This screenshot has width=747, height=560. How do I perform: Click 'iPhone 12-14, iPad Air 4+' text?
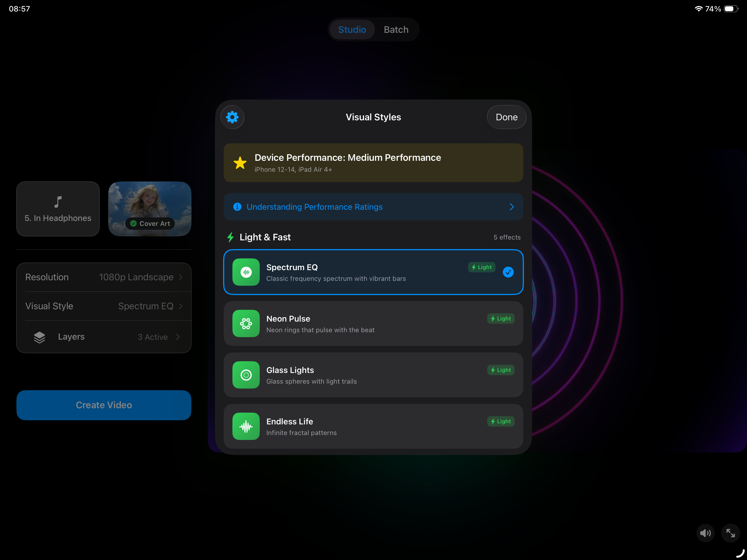[x=293, y=170]
